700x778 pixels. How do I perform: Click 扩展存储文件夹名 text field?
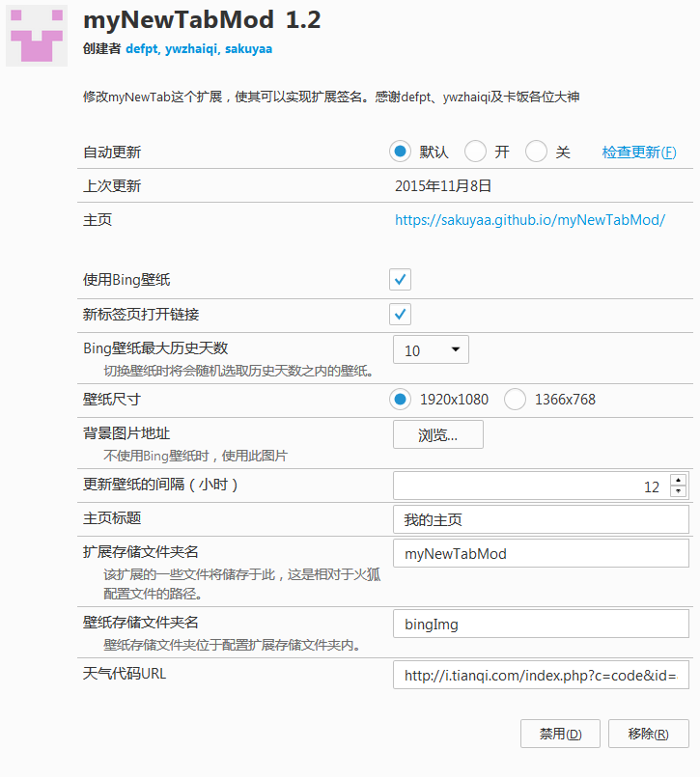click(541, 553)
